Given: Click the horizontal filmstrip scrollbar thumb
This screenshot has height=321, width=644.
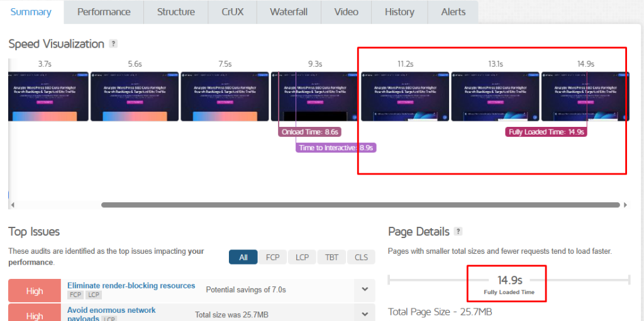Looking at the screenshot, I should pyautogui.click(x=360, y=205).
